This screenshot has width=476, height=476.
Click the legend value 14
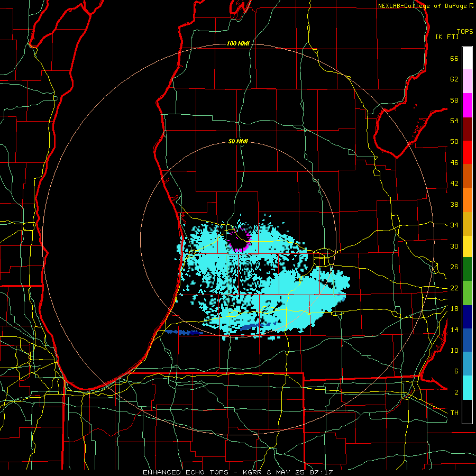pyautogui.click(x=454, y=329)
